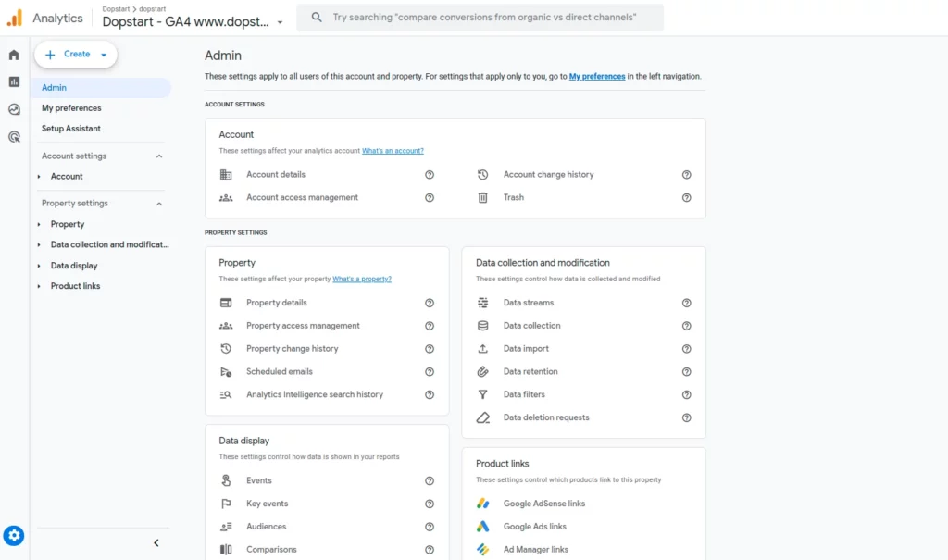Click the Key events flag icon
This screenshot has width=948, height=560.
[x=226, y=504]
